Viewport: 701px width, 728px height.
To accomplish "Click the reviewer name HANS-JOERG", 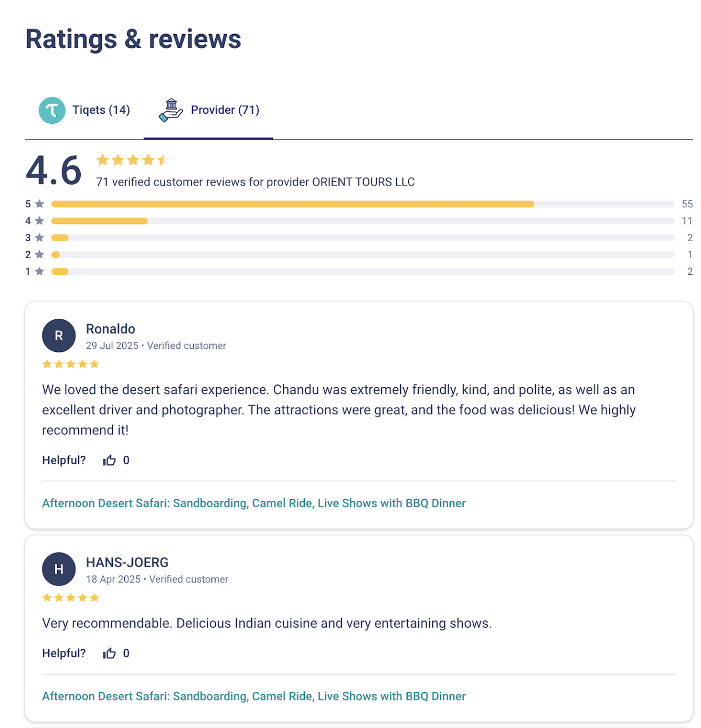I will tap(127, 562).
